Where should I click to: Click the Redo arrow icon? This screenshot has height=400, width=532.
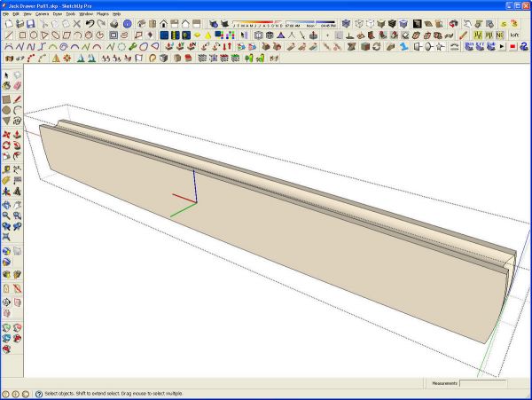tap(101, 24)
